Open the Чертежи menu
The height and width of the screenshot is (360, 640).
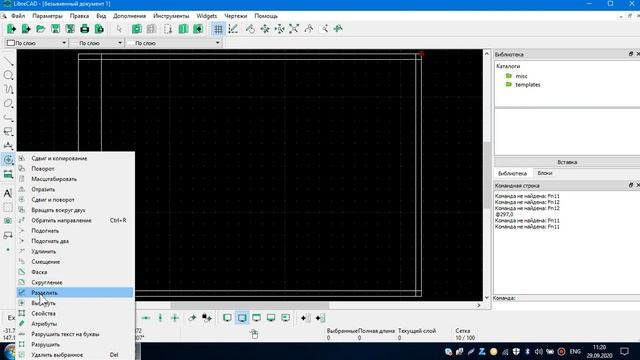(236, 16)
